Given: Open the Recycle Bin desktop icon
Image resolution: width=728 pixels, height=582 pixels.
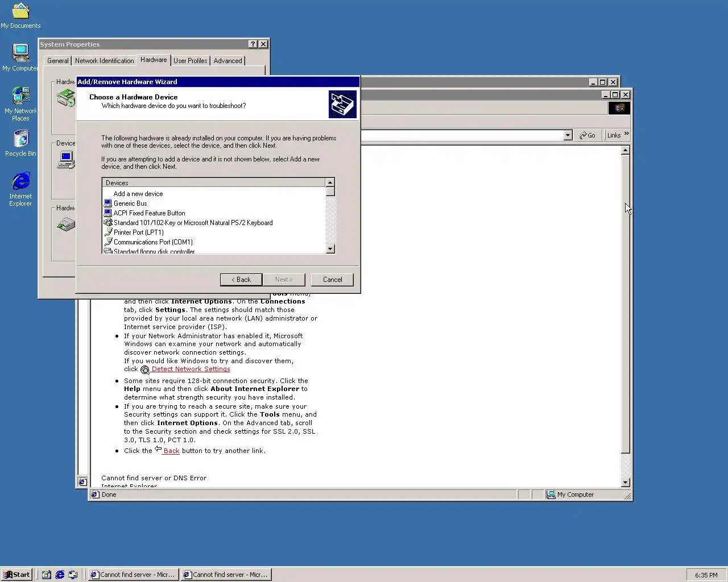Looking at the screenshot, I should click(20, 143).
